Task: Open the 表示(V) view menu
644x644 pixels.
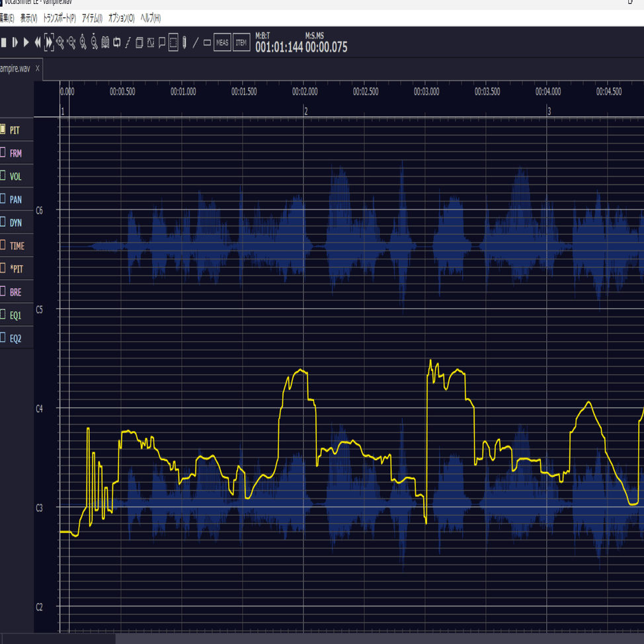Action: [x=28, y=18]
